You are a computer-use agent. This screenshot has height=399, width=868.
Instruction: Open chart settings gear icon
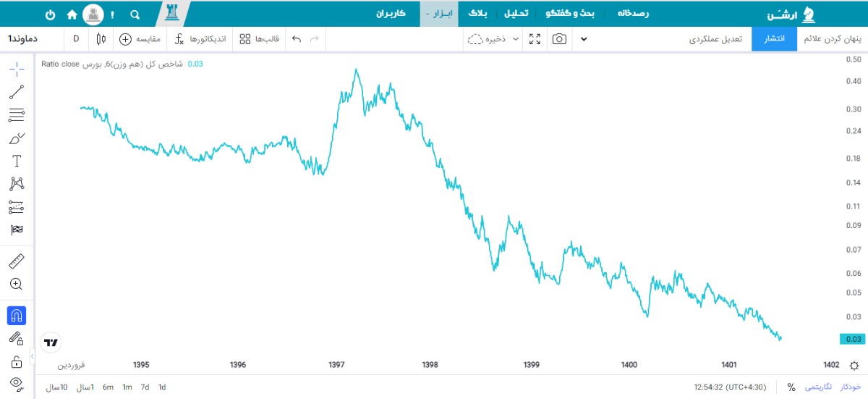tap(854, 365)
